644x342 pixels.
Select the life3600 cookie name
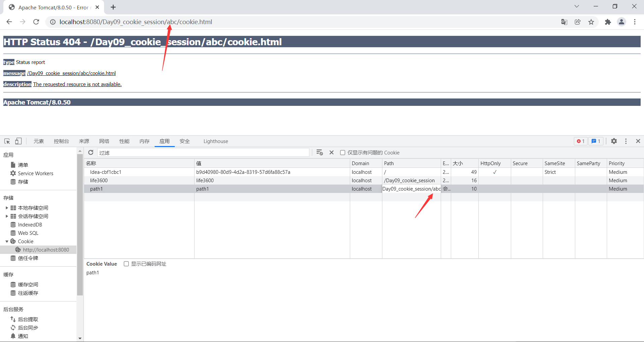click(99, 180)
